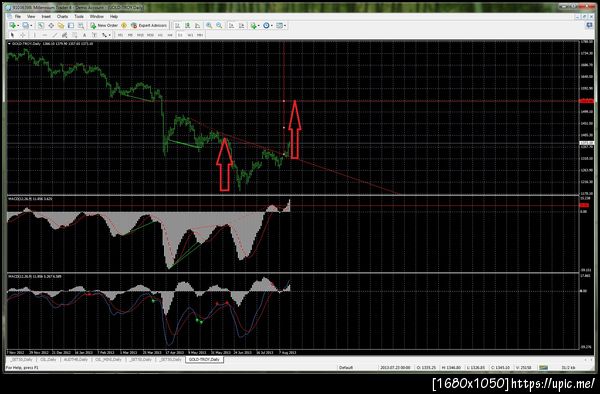Image resolution: width=600 pixels, height=394 pixels.
Task: Switch chart to candlesticks
Action: click(188, 25)
